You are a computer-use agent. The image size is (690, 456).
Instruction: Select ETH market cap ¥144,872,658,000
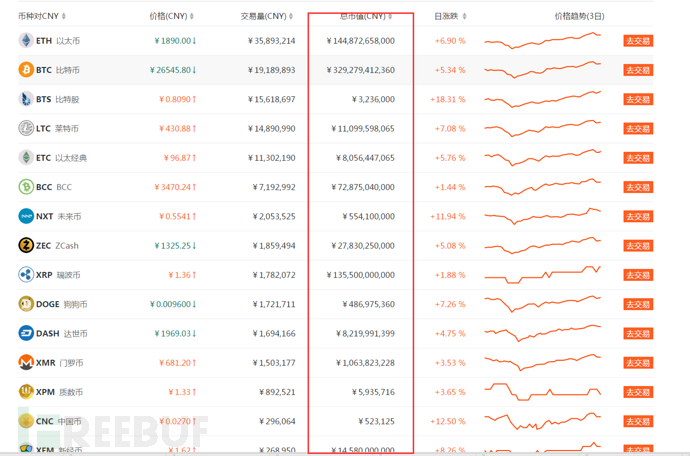pos(360,41)
